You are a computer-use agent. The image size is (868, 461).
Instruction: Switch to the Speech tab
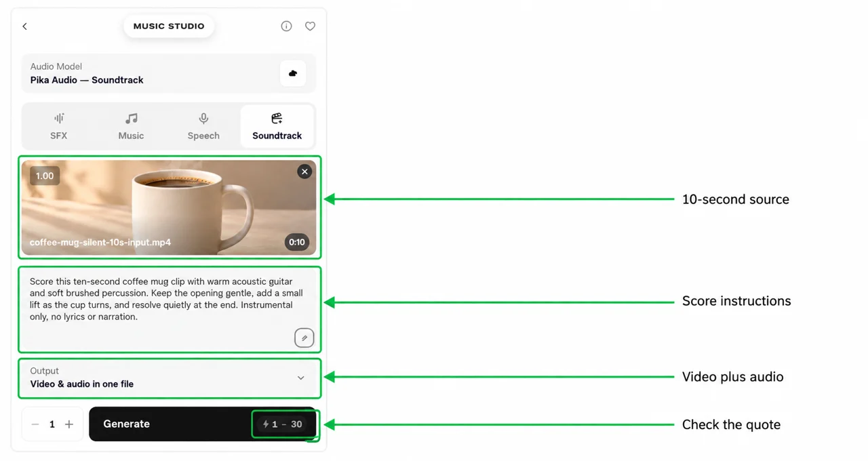point(203,126)
